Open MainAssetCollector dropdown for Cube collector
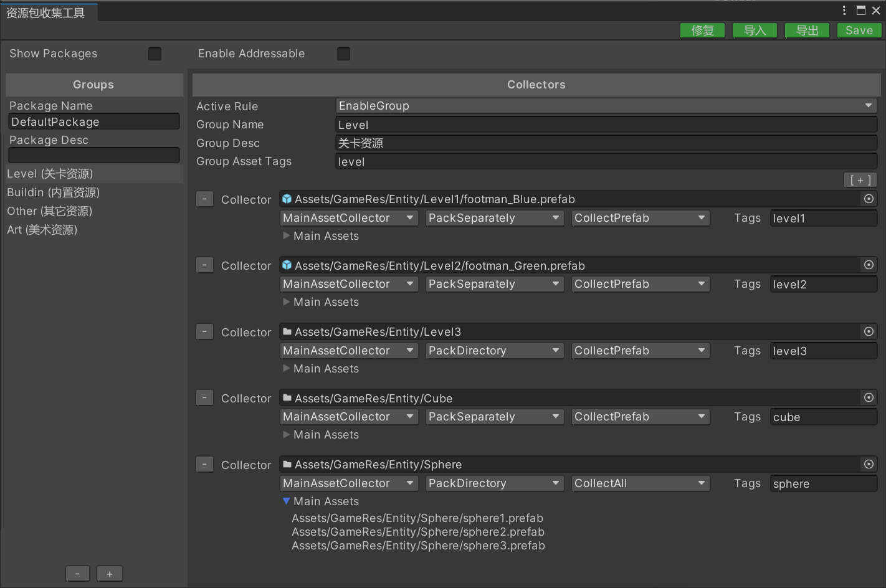This screenshot has height=588, width=886. coord(349,417)
